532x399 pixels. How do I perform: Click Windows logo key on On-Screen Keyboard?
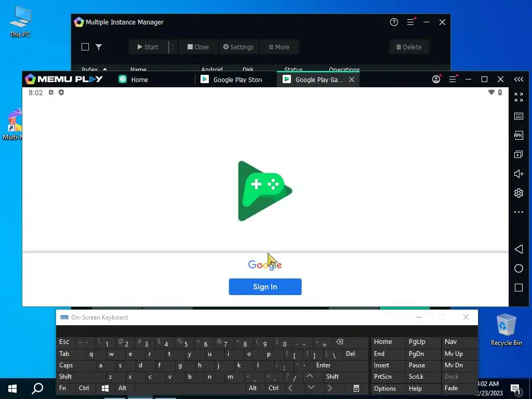click(x=105, y=388)
